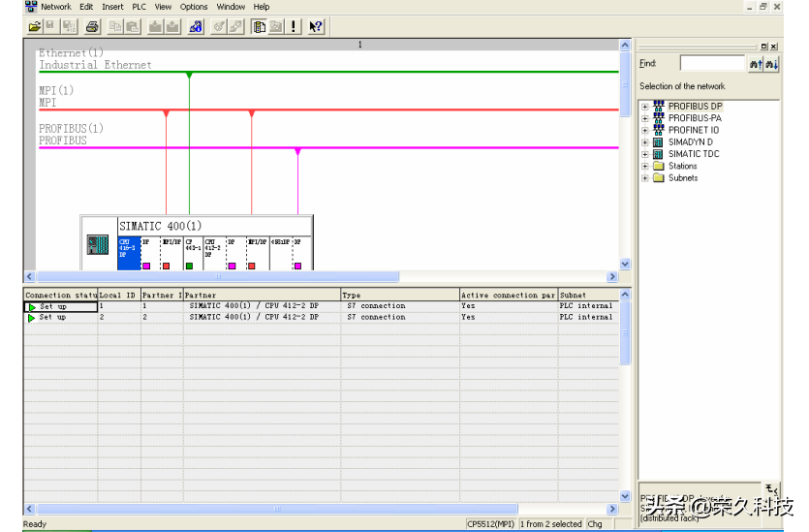Expand the PROFIBUS DP tree node
The image size is (809, 532).
tap(645, 107)
